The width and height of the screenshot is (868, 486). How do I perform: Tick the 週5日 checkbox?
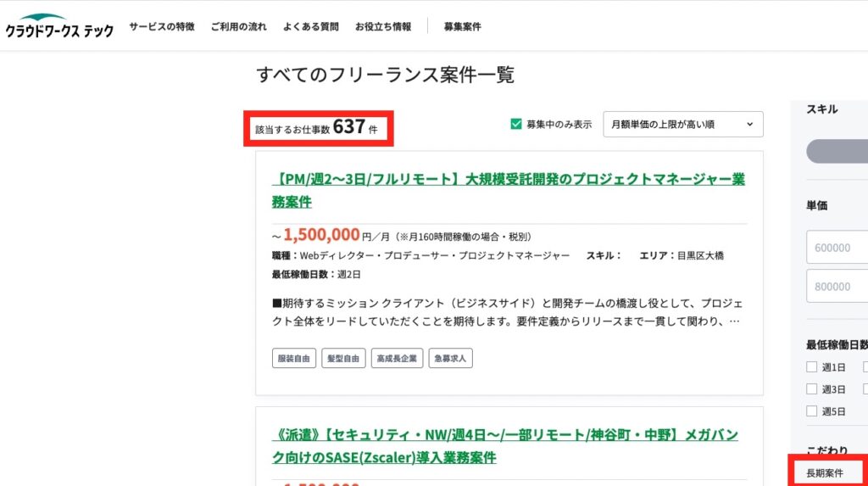click(812, 411)
